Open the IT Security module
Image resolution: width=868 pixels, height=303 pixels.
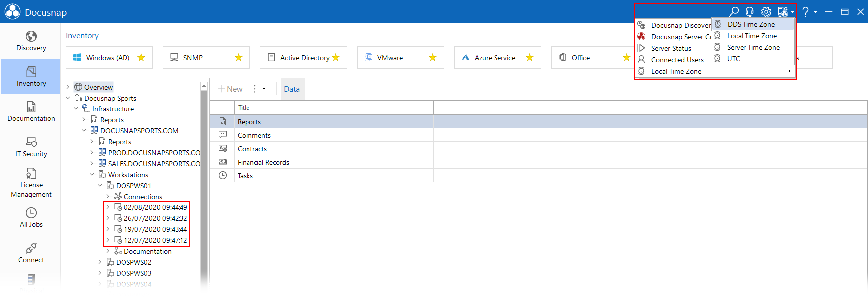31,147
